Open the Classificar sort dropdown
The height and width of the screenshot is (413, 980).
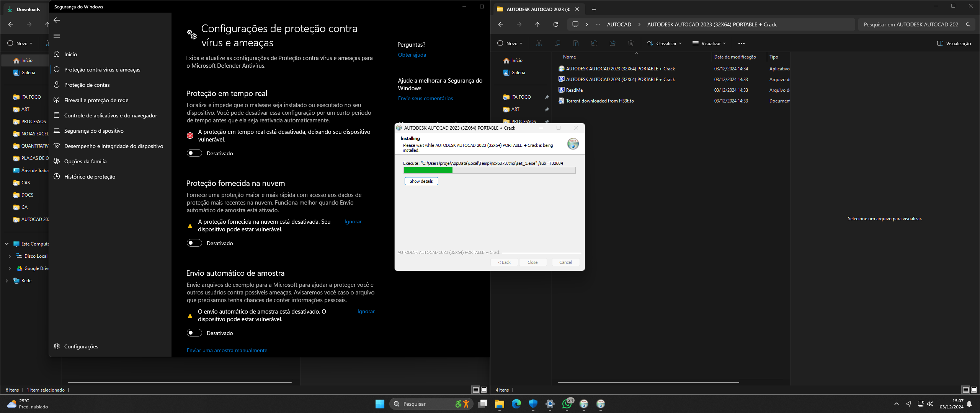tap(665, 43)
